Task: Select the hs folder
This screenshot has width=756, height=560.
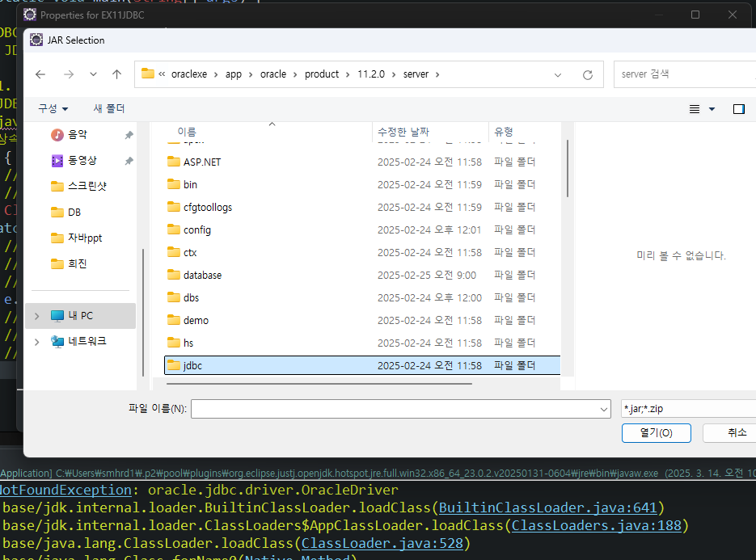Action: pos(362,343)
